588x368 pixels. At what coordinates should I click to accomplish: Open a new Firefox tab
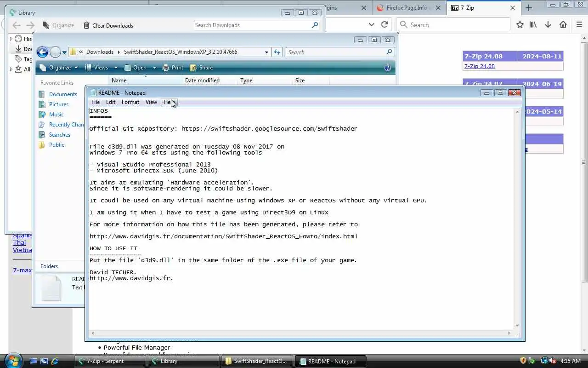tap(529, 8)
